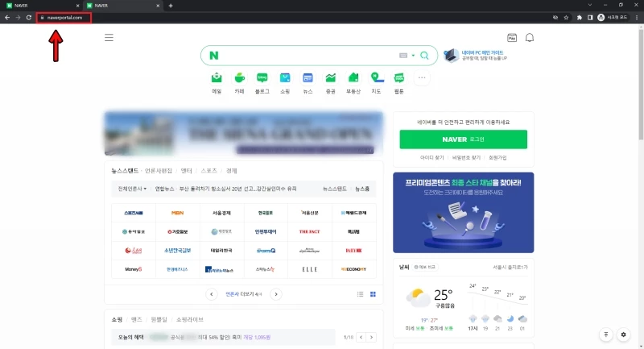Viewport: 644px width, 349px height.
Task: Click the 회원가입 link
Action: (497, 158)
